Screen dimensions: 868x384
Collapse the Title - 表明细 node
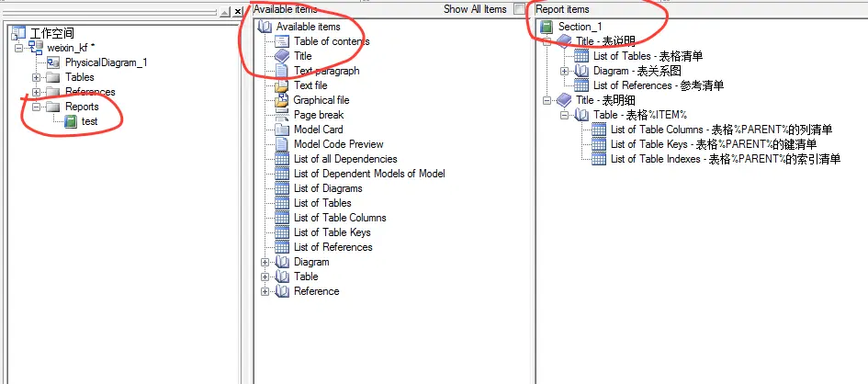pyautogui.click(x=547, y=101)
